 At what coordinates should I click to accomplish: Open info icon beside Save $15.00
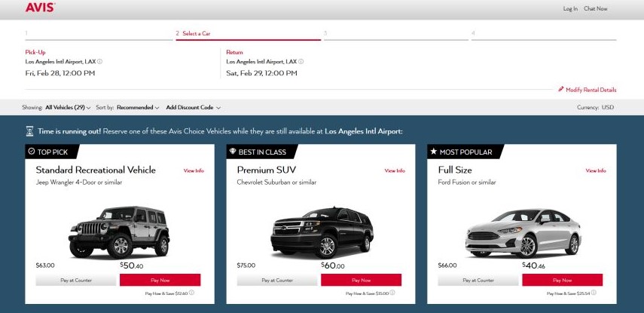coord(392,293)
